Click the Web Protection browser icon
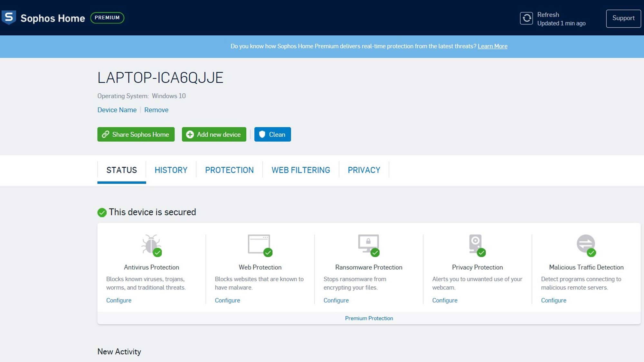The height and width of the screenshot is (362, 644). 260,245
